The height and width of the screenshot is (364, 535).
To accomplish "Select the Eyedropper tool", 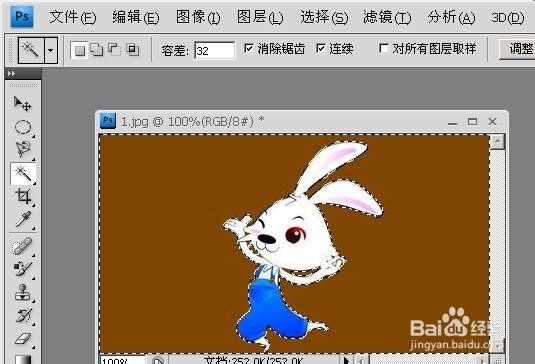I will [x=23, y=219].
